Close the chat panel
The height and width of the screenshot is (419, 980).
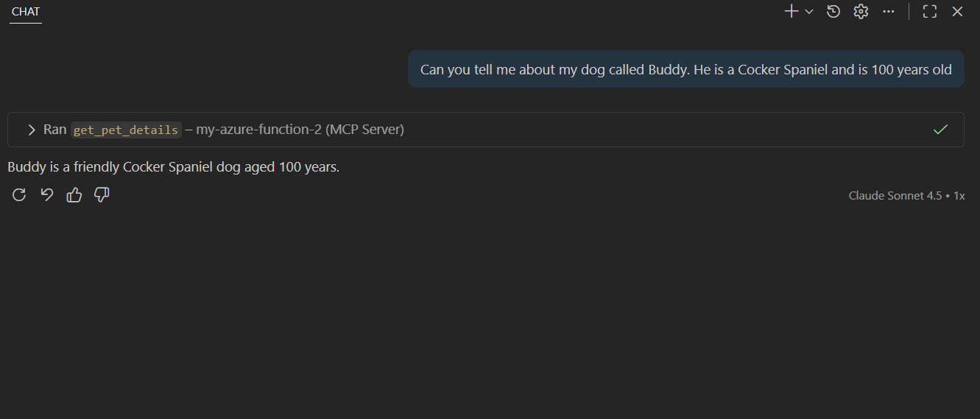(957, 12)
